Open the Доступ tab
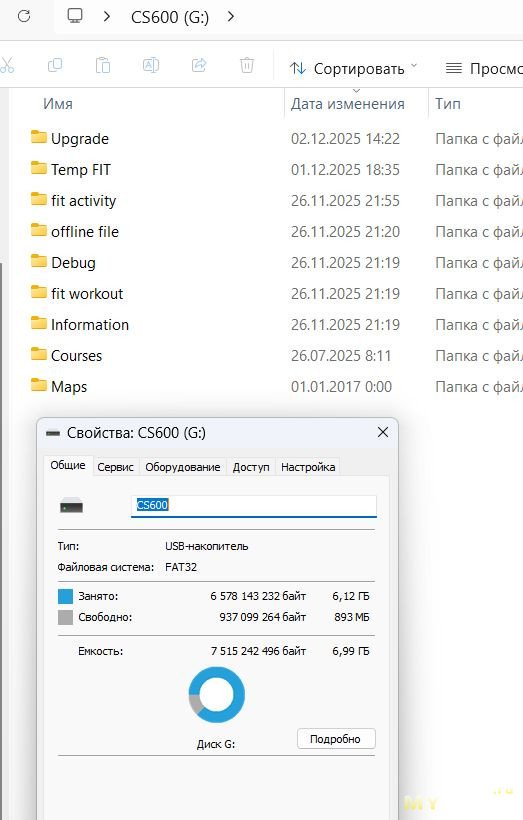The image size is (523, 820). pos(251,467)
